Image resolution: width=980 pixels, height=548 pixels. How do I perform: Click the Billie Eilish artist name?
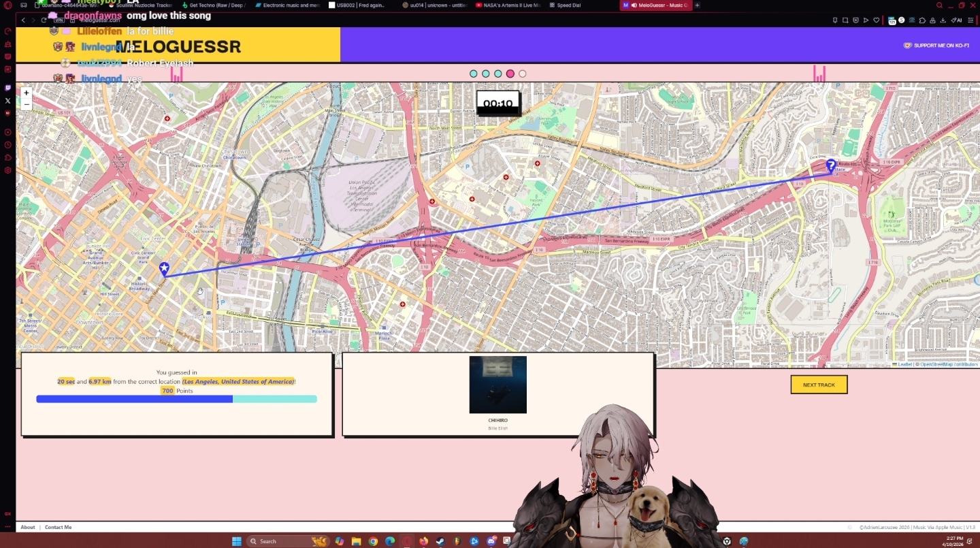click(x=498, y=428)
